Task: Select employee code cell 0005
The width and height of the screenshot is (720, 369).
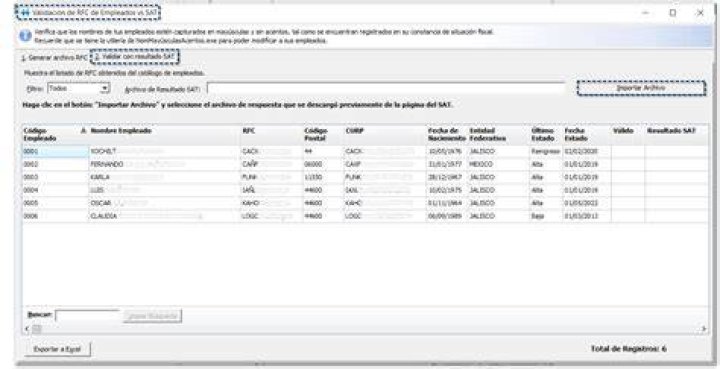Action: pyautogui.click(x=55, y=203)
